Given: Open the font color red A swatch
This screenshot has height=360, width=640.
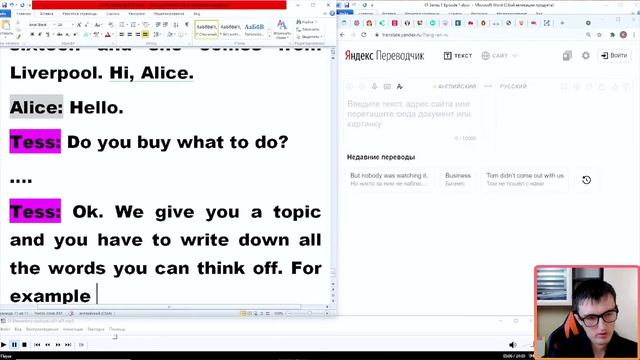Looking at the screenshot, I should point(108,35).
